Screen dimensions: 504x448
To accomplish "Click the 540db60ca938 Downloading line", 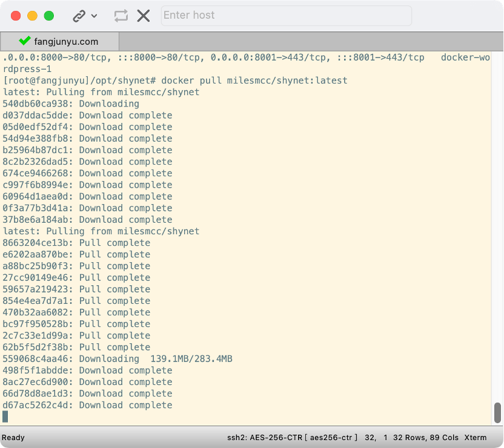I will point(71,104).
